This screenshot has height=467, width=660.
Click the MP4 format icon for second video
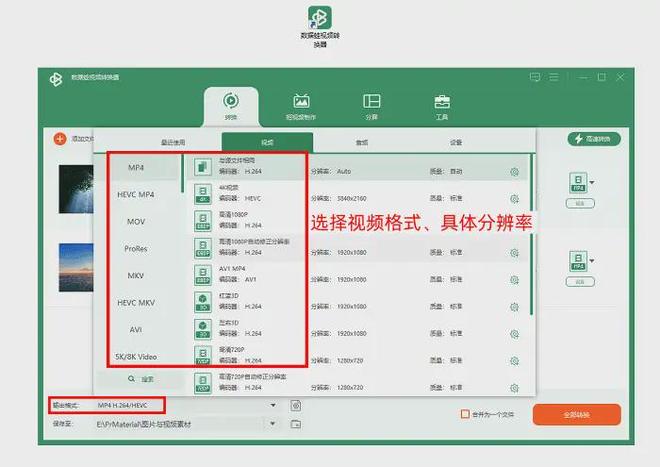578,261
